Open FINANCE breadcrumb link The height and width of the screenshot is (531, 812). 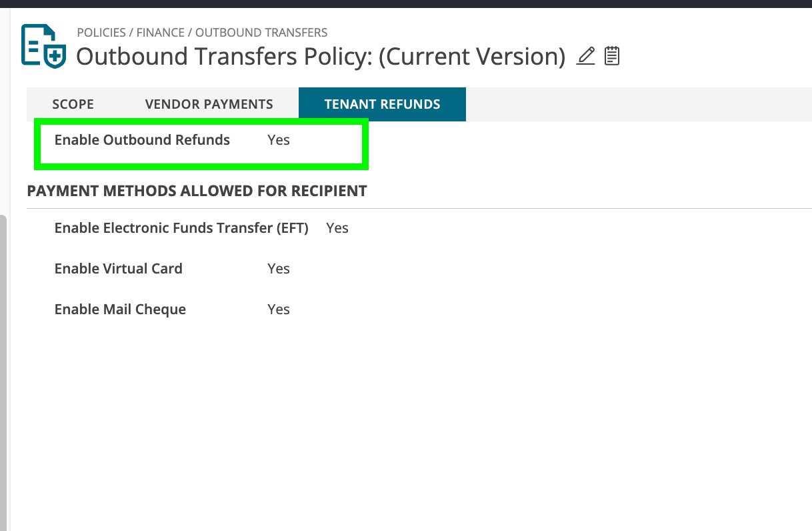tap(161, 32)
